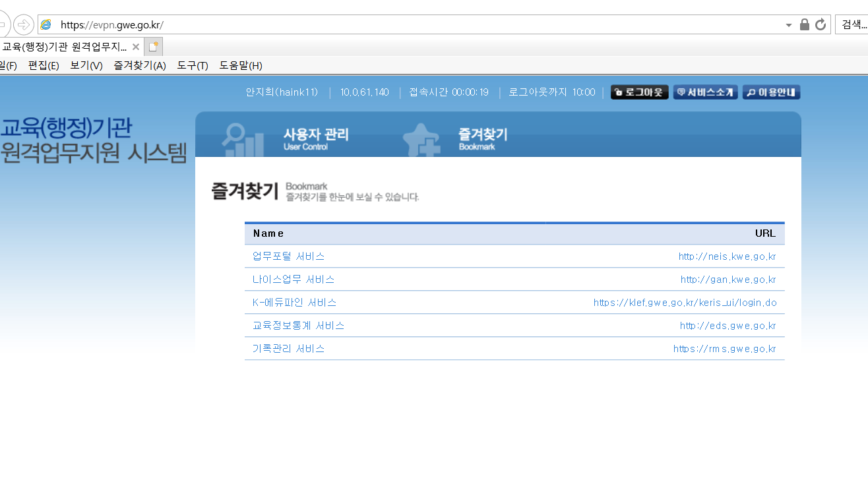Viewport: 868px width, 482px height.
Task: Open the 나이스업무 서비스 link
Action: [x=294, y=280]
